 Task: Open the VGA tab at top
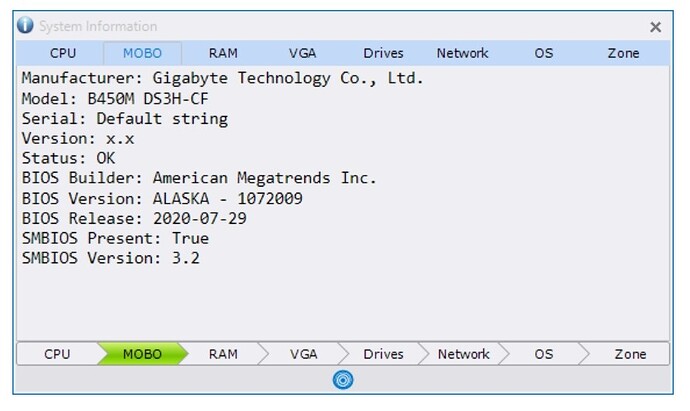302,53
